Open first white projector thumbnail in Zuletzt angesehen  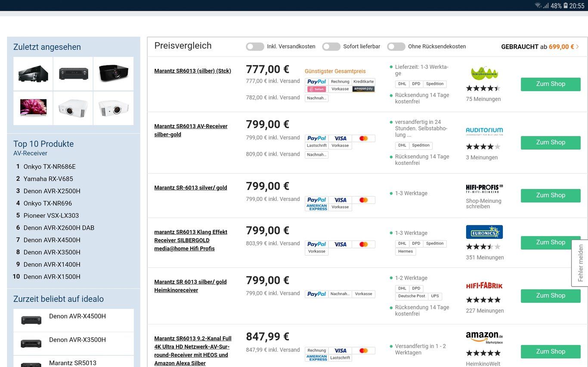coord(73,108)
